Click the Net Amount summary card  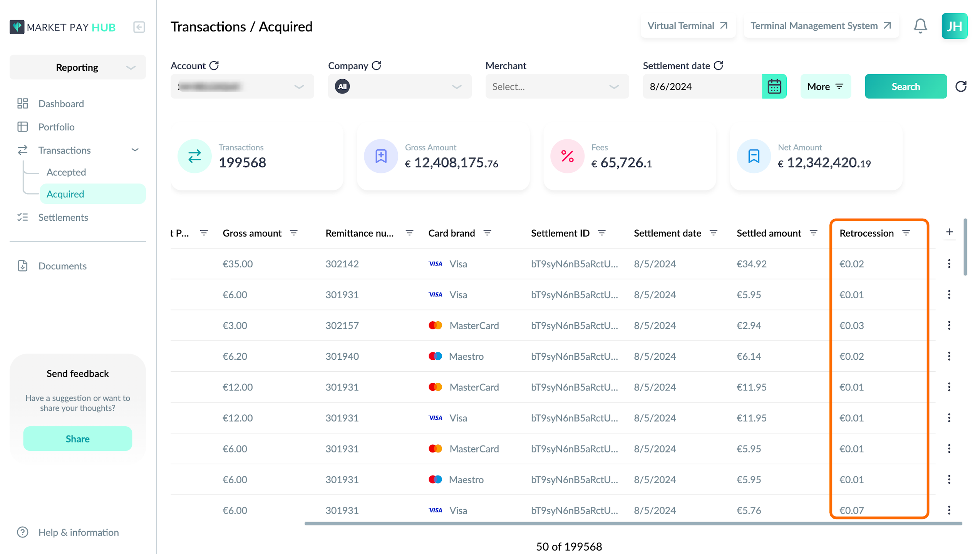(816, 157)
